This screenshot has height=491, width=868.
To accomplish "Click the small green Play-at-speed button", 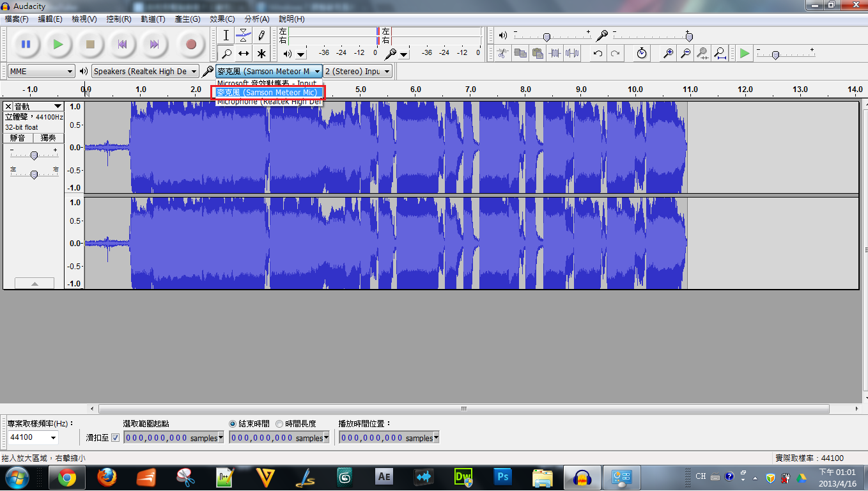I will 745,54.
